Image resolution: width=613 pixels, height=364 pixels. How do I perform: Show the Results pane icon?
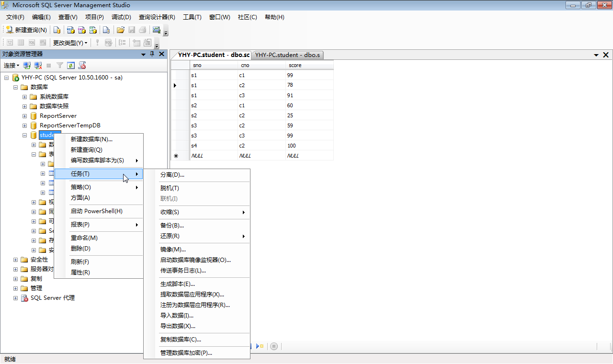43,43
